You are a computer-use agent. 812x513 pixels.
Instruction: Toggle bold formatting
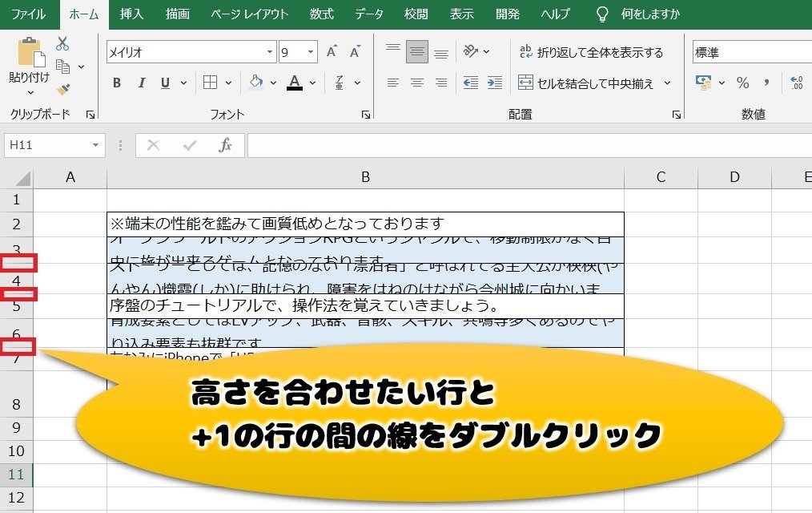117,83
